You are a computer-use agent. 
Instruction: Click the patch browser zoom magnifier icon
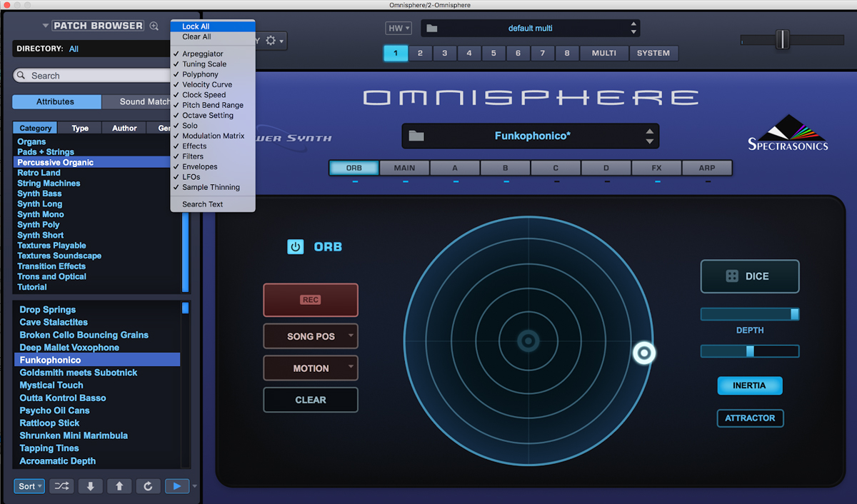click(154, 26)
